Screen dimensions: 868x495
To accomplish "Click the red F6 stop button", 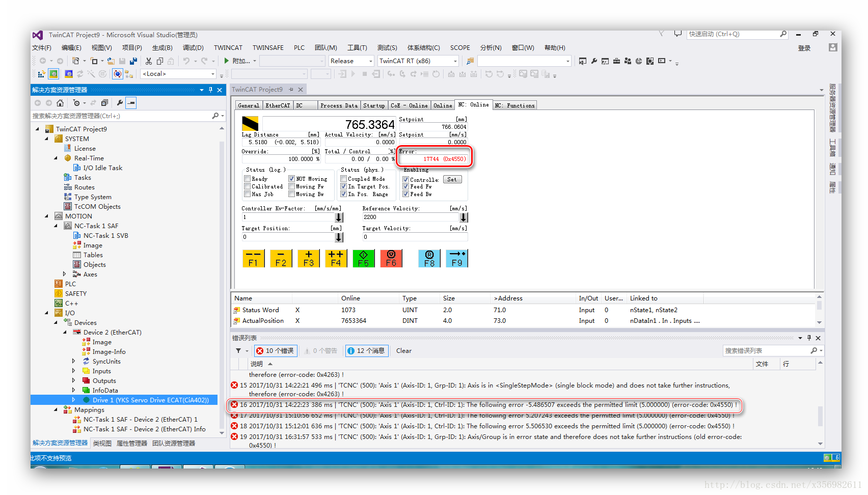I will [391, 259].
